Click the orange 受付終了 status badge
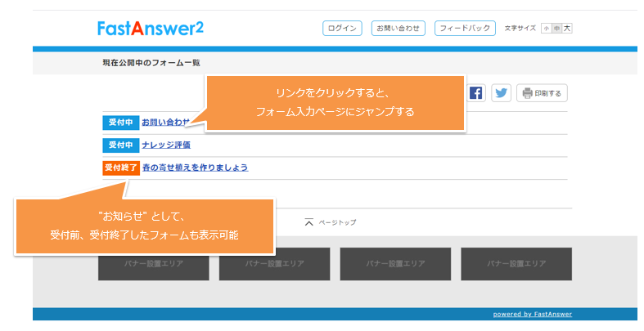This screenshot has height=331, width=644. pyautogui.click(x=120, y=168)
